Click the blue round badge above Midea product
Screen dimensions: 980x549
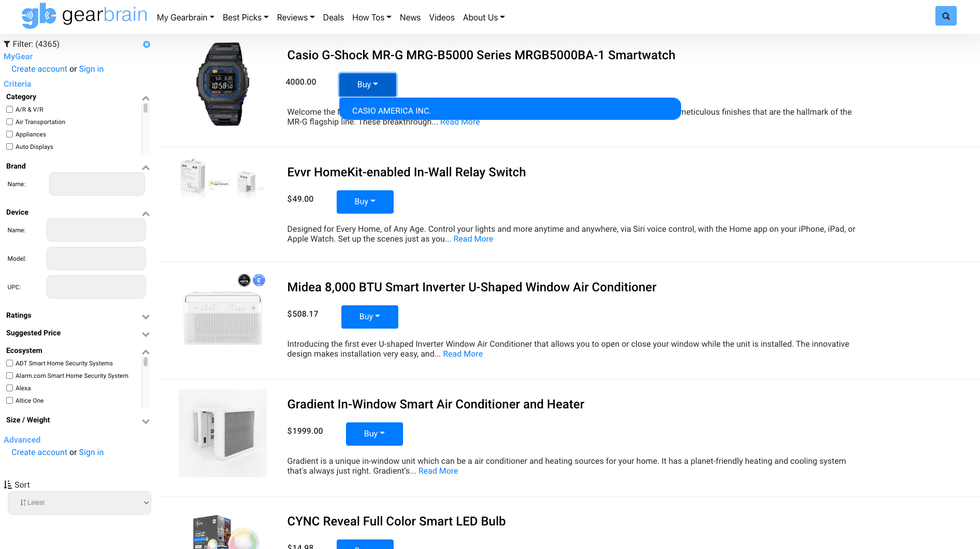click(x=259, y=280)
